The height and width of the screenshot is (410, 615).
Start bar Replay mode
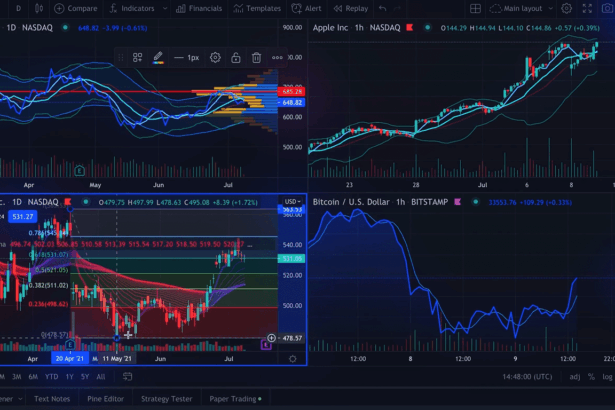(x=351, y=8)
